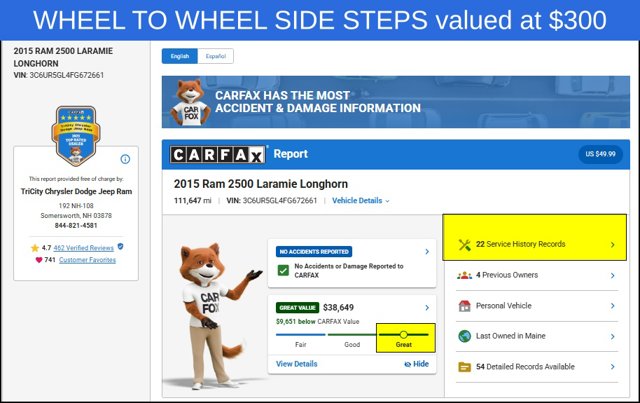The width and height of the screenshot is (640, 403).
Task: Click the TriCity Chrysler Dodge Jeep Ram name
Action: pyautogui.click(x=76, y=191)
